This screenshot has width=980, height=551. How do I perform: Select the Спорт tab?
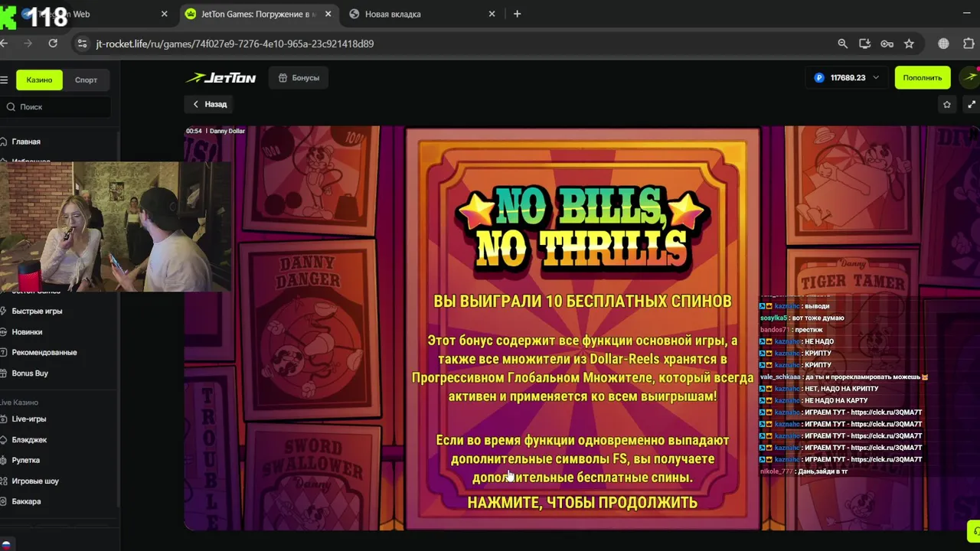[86, 80]
